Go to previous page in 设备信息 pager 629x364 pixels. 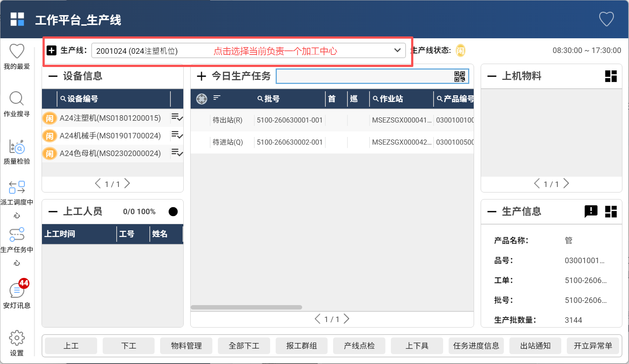[98, 183]
